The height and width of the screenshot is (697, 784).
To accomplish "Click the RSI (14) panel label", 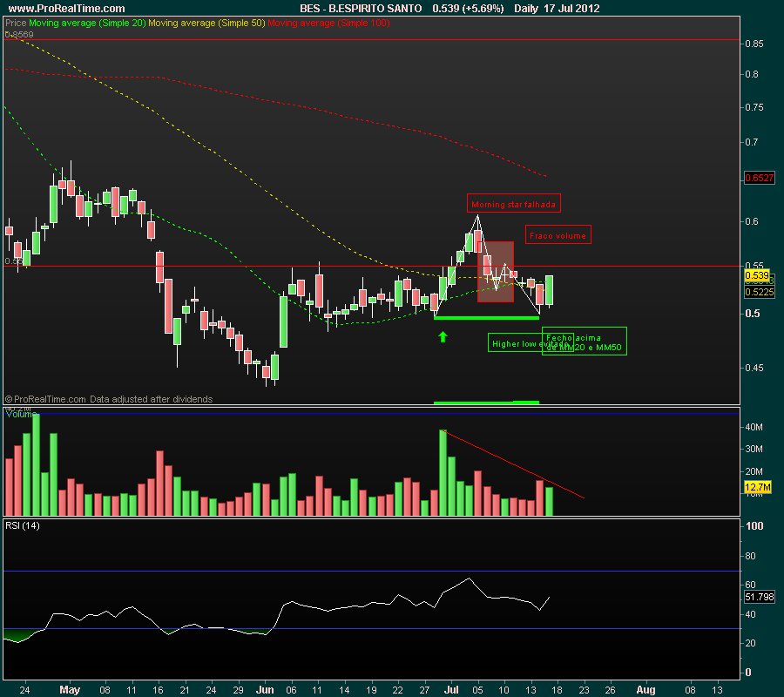I will (x=23, y=525).
